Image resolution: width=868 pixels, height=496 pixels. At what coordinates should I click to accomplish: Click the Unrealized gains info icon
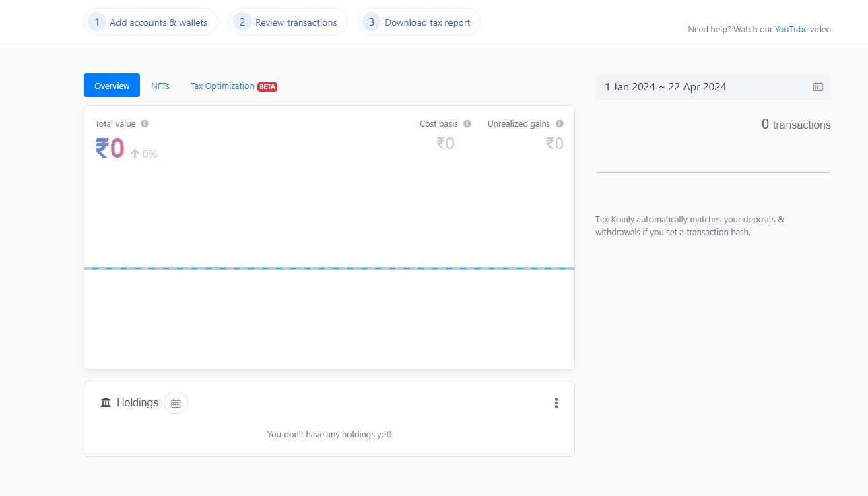pos(560,124)
